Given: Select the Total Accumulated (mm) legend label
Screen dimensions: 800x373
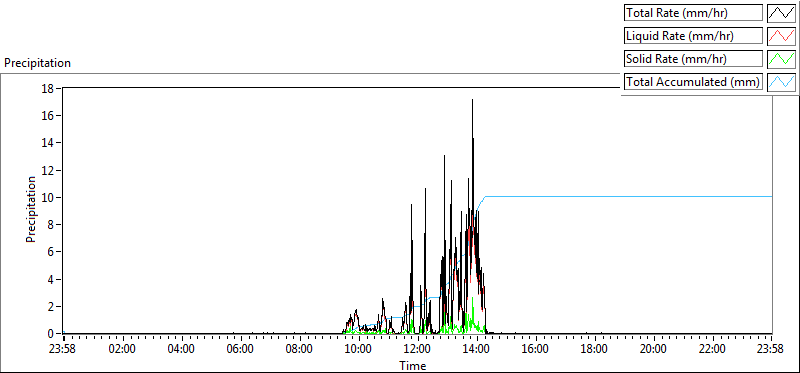Looking at the screenshot, I should 693,81.
